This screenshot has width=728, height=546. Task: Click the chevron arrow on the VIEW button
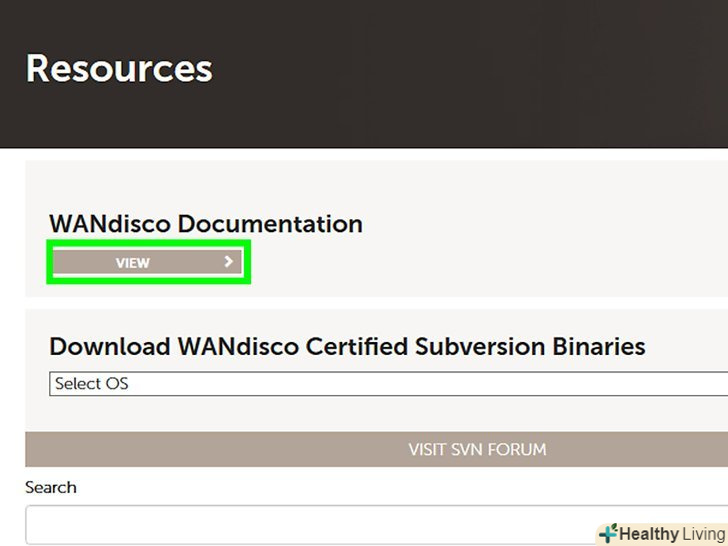[228, 262]
